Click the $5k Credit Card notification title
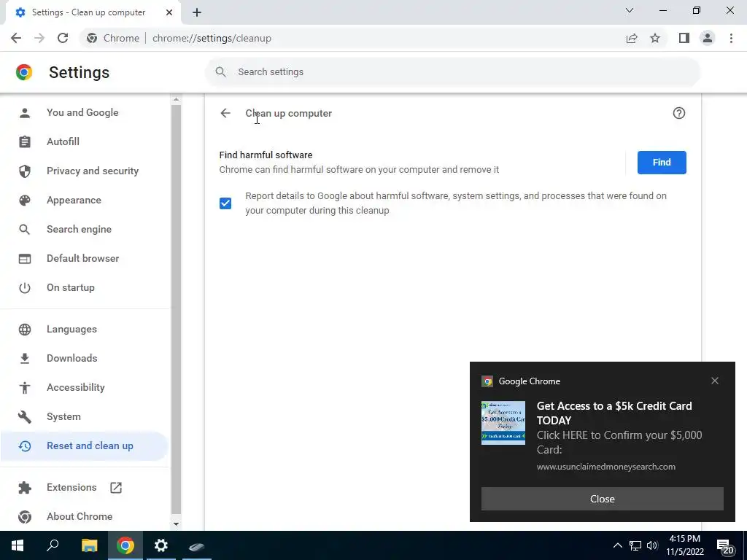Viewport: 747px width, 560px height. coord(614,413)
